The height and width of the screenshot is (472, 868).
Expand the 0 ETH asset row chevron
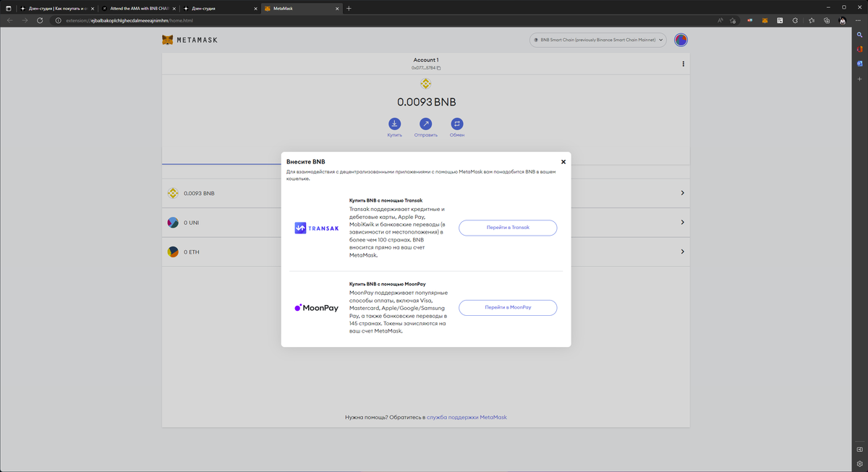[x=682, y=252]
